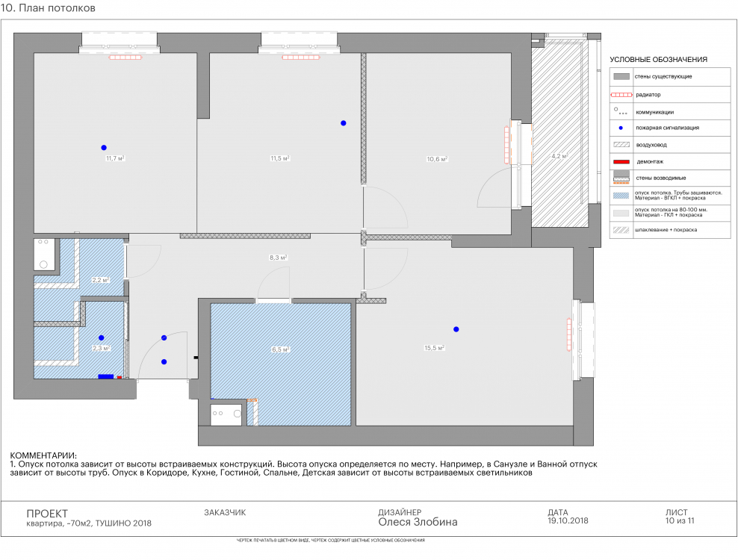Click the radiator under the 11,7 m² room window
This screenshot has width=738, height=560.
pos(120,57)
